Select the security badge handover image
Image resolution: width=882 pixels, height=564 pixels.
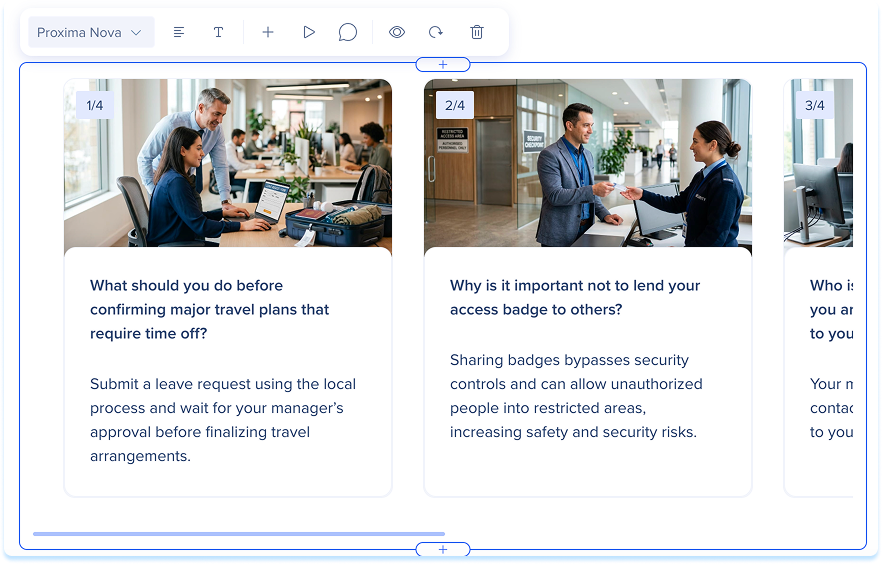coord(588,163)
